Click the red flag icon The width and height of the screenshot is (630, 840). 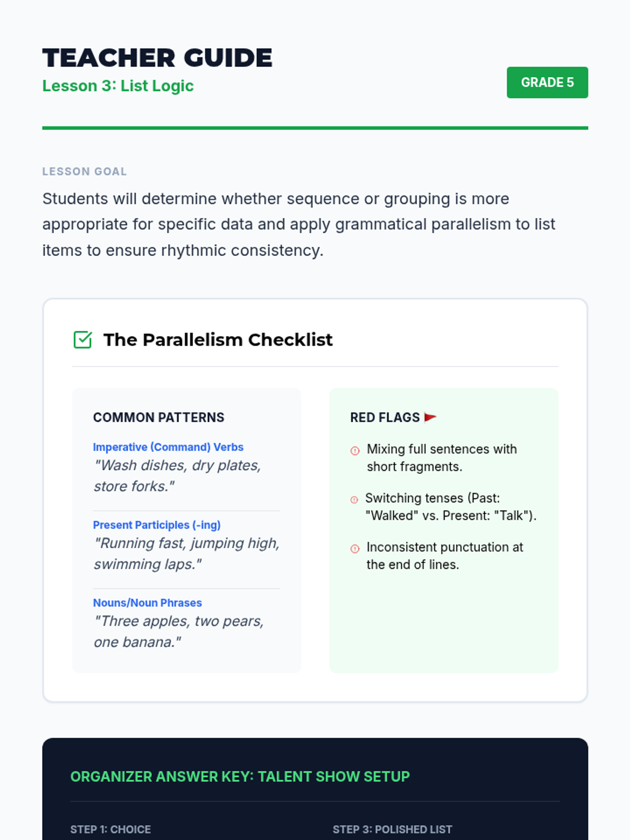(x=430, y=417)
